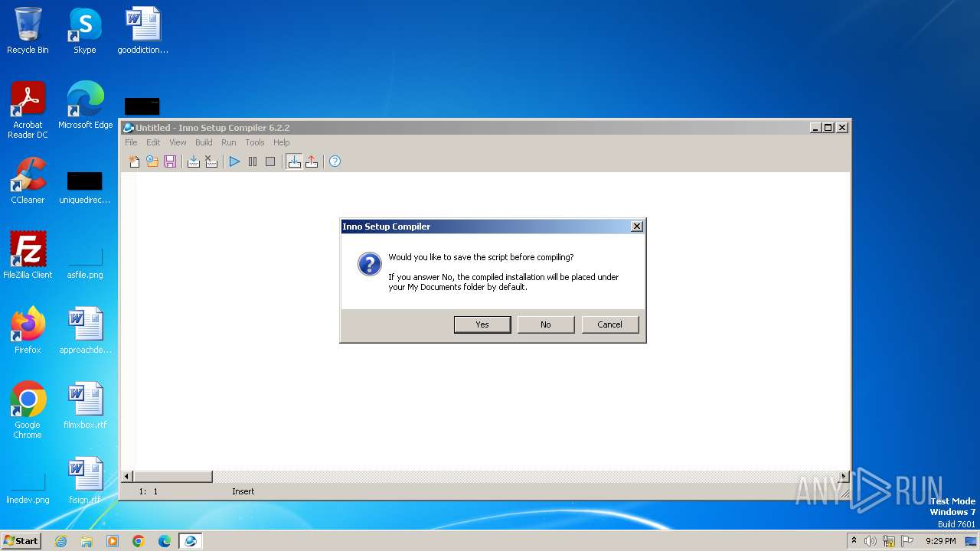Click the Action Center flag tray icon
The image size is (980, 551).
[907, 541]
